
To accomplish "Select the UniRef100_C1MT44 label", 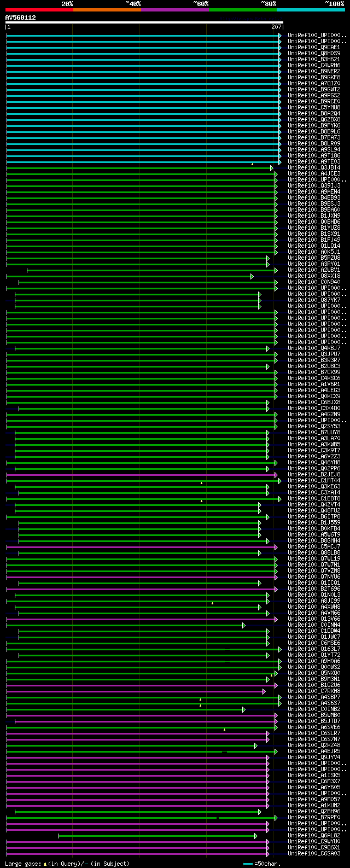I will [x=314, y=481].
